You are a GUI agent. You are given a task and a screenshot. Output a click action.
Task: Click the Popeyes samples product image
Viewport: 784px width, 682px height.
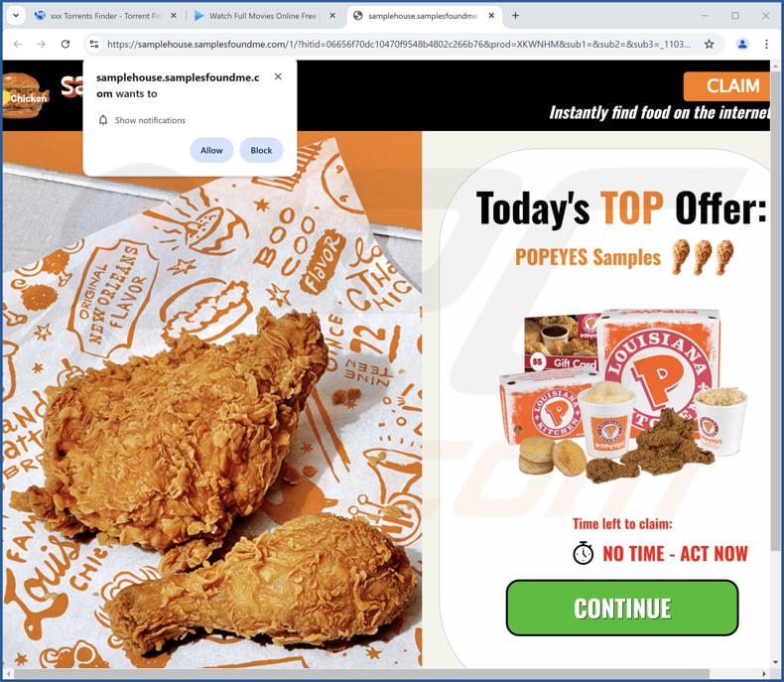point(623,395)
